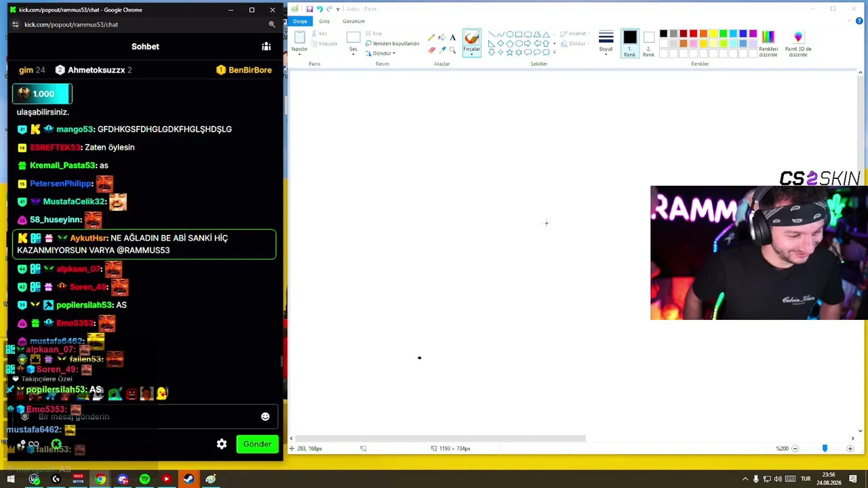Click zoom out minus button in Paint
This screenshot has width=868, height=488.
(795, 448)
